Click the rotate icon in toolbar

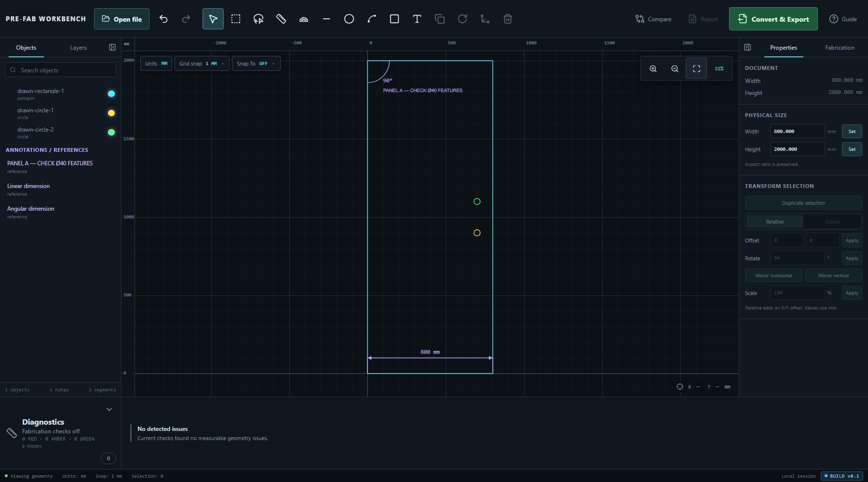click(x=462, y=19)
